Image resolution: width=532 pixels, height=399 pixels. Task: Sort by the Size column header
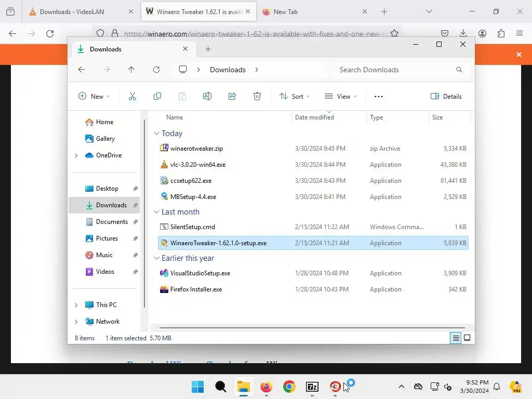pyautogui.click(x=437, y=117)
